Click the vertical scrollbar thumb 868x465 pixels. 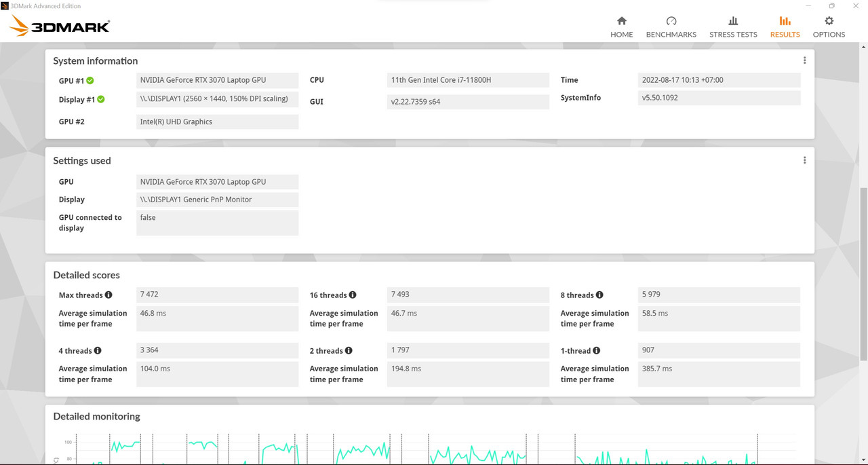click(x=863, y=275)
